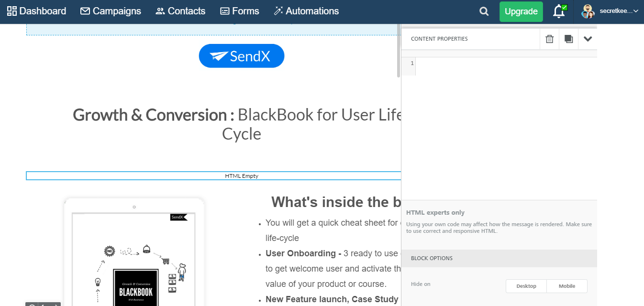Click the "HTML experts only" notice heading
Screen dimensions: 644x306
435,213
